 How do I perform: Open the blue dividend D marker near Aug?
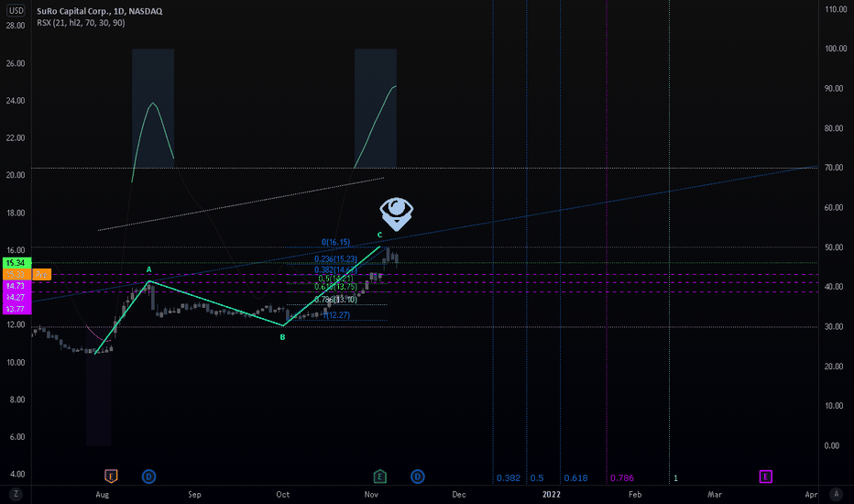pos(148,477)
